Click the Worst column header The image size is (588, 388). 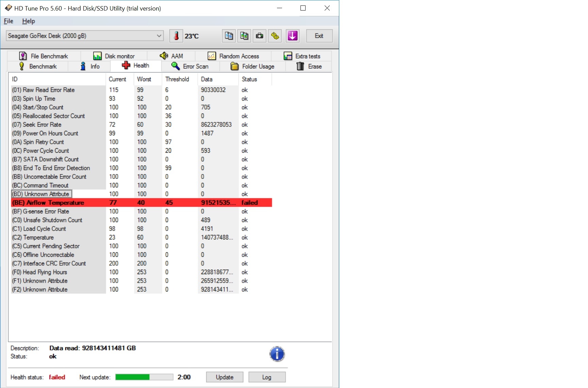[x=148, y=79]
